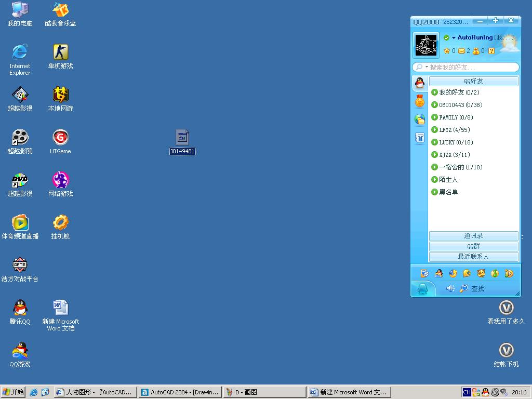This screenshot has height=399, width=532.
Task: Click the money bag icon in QQ header
Action: click(476, 51)
